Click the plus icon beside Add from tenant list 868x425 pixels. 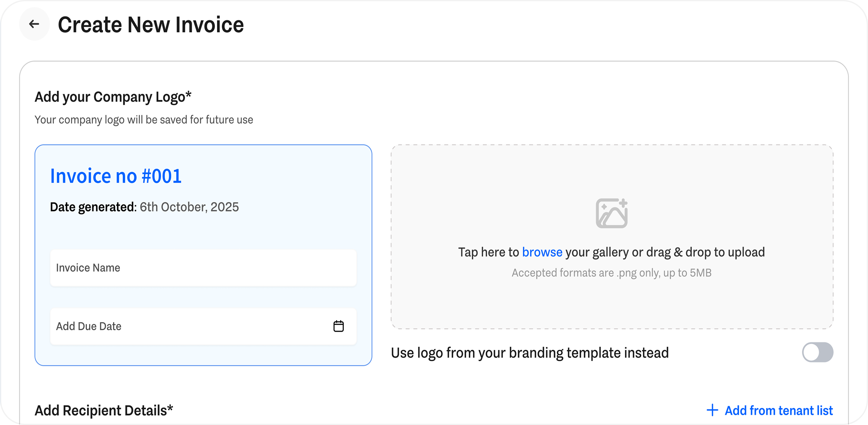[712, 410]
